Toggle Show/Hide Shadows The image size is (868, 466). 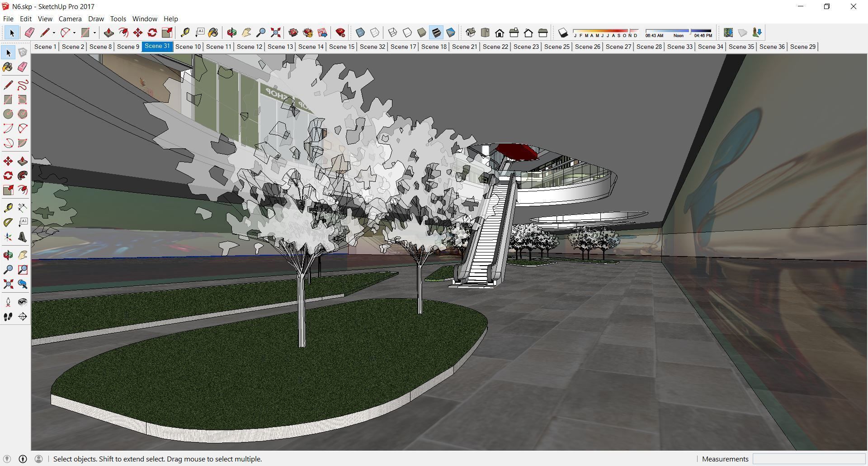pos(563,33)
